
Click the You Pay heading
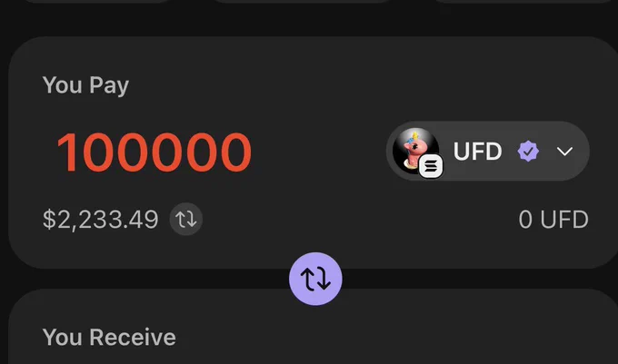[85, 85]
